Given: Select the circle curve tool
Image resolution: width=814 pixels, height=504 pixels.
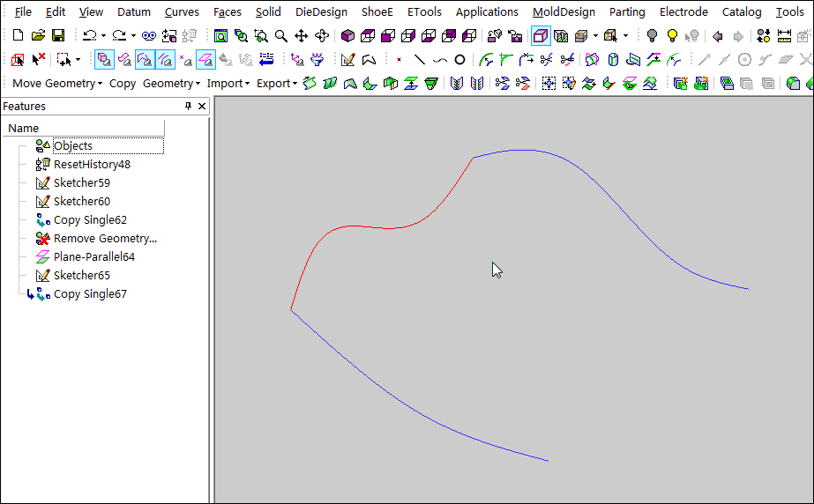Looking at the screenshot, I should pos(459,60).
